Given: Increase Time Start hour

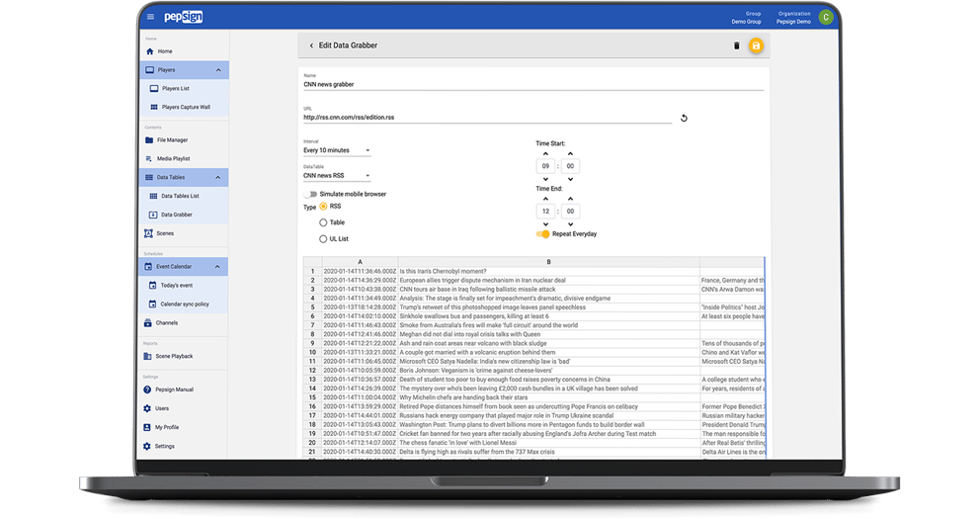Looking at the screenshot, I should coord(545,154).
